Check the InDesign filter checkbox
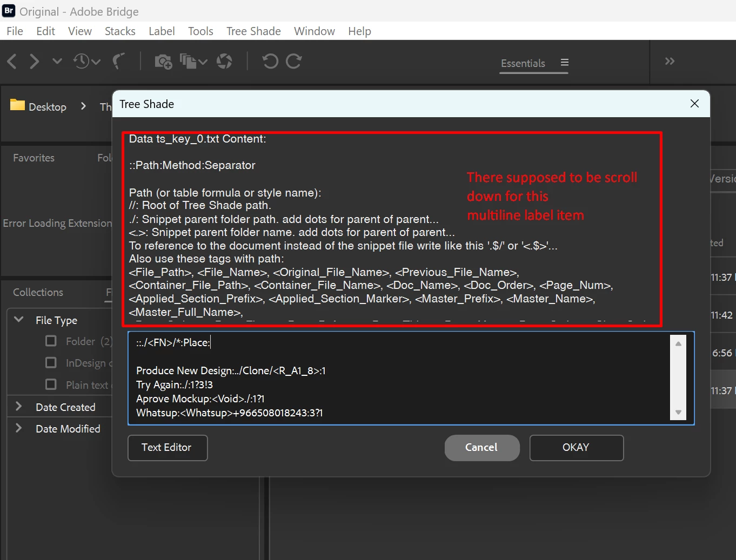The height and width of the screenshot is (560, 736). coord(51,362)
